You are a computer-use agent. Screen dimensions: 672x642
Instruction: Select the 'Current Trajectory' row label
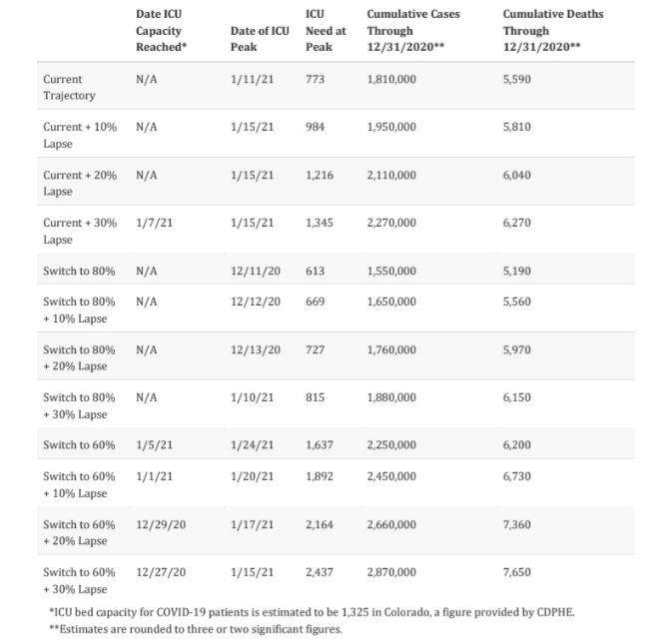click(69, 87)
